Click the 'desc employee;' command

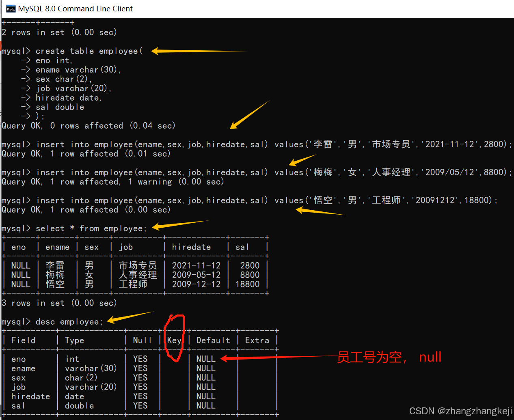click(52, 322)
